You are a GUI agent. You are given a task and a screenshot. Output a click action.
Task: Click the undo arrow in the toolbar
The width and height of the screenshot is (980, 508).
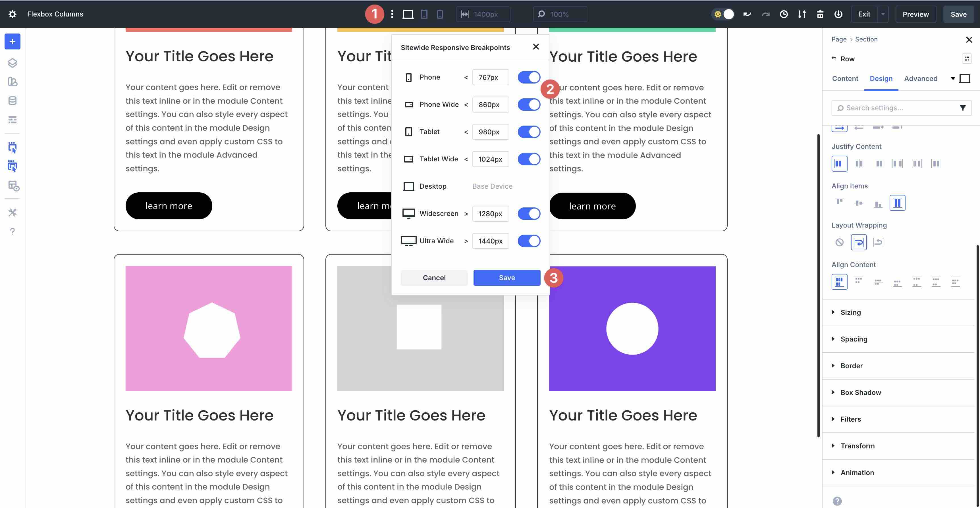pos(747,14)
